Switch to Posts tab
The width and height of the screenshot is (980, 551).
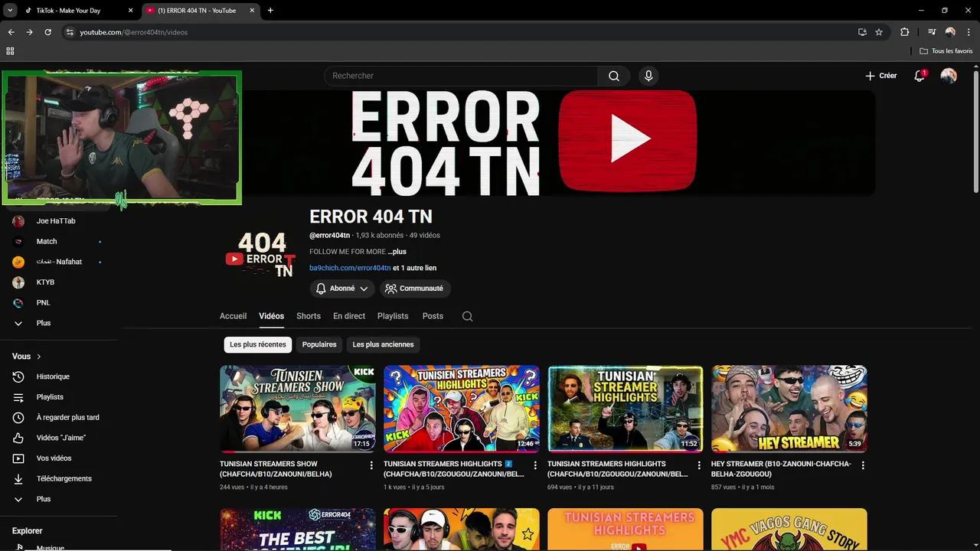coord(433,316)
